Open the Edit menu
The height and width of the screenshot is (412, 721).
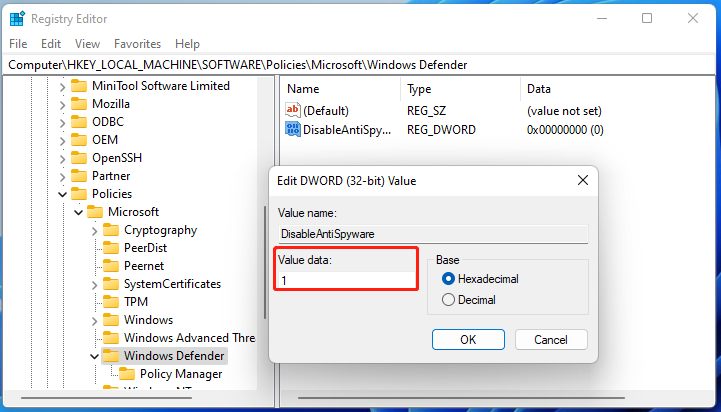click(51, 44)
